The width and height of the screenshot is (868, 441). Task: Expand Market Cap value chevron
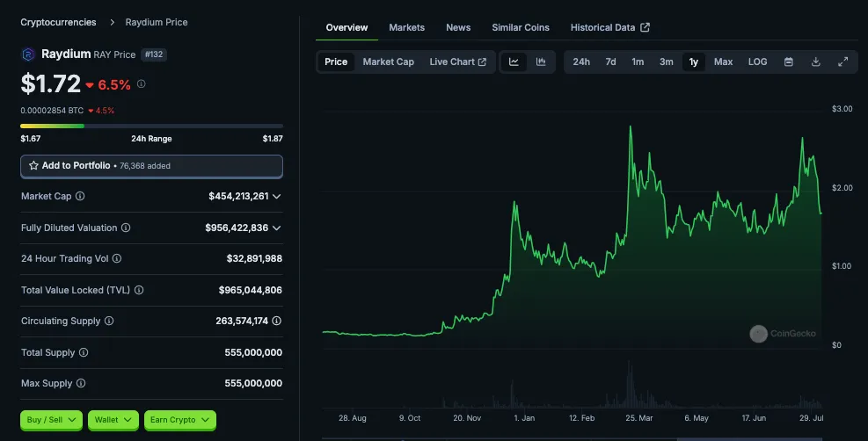pyautogui.click(x=277, y=197)
